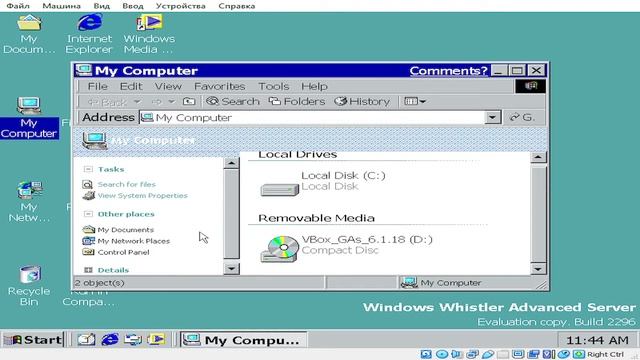The width and height of the screenshot is (640, 360).
Task: Open the VirtualBox Машина menu
Action: (61, 6)
